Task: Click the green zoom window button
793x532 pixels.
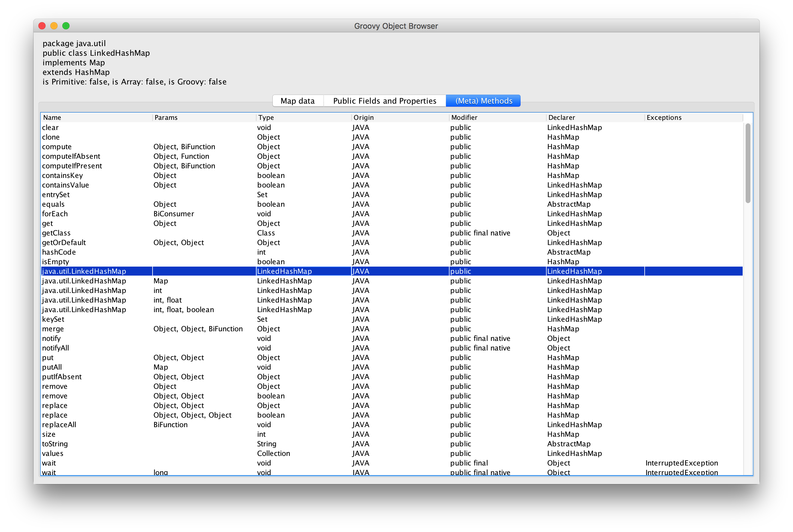Action: [x=66, y=26]
